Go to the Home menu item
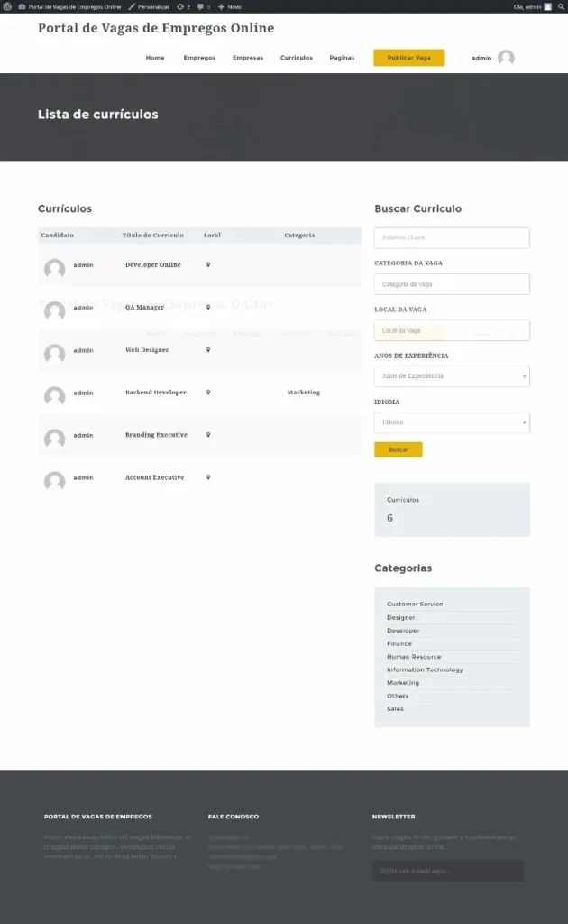The image size is (568, 924). pos(155,58)
